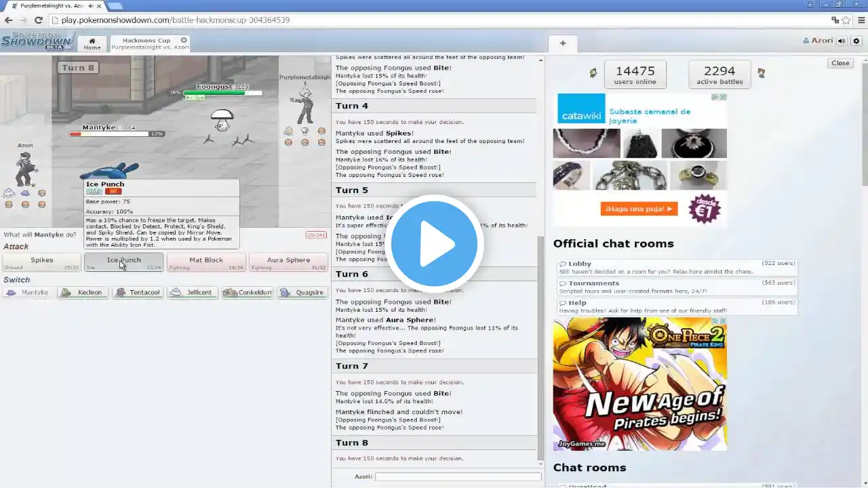The width and height of the screenshot is (868, 488).
Task: Switch to Conkeldurr
Action: [248, 293]
